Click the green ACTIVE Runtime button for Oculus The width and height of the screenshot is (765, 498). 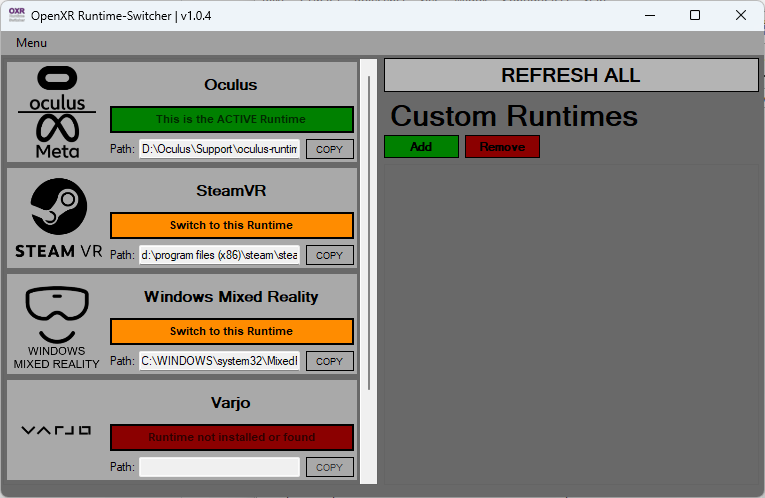click(232, 120)
